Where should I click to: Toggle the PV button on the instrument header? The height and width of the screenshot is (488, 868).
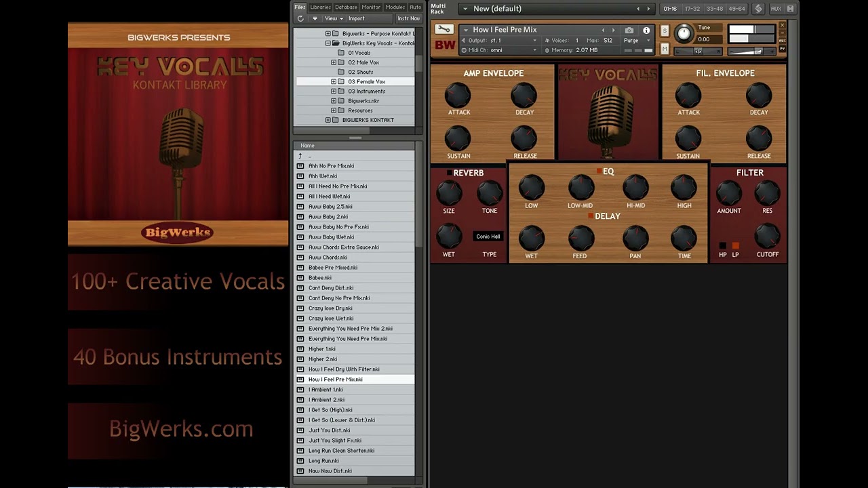782,49
